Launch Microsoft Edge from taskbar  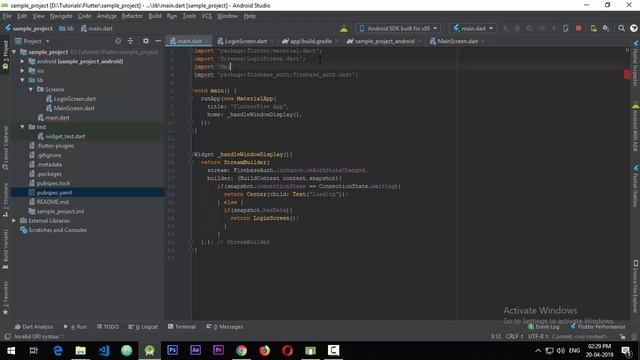coord(58,351)
